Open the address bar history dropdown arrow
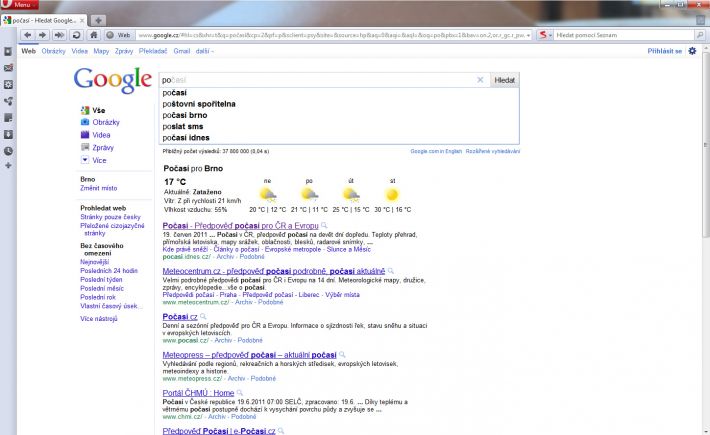 (x=528, y=35)
